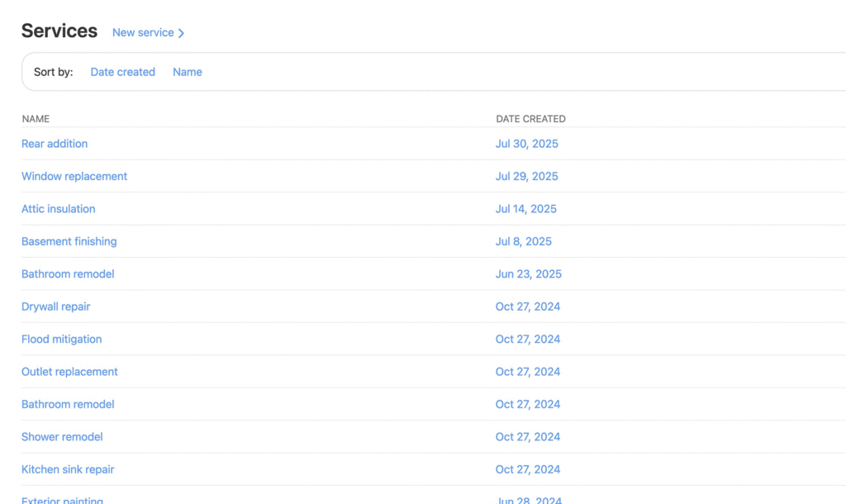Screen dimensions: 846x504
Task: Click the Jul 8, 2025 date link
Action: tap(523, 241)
